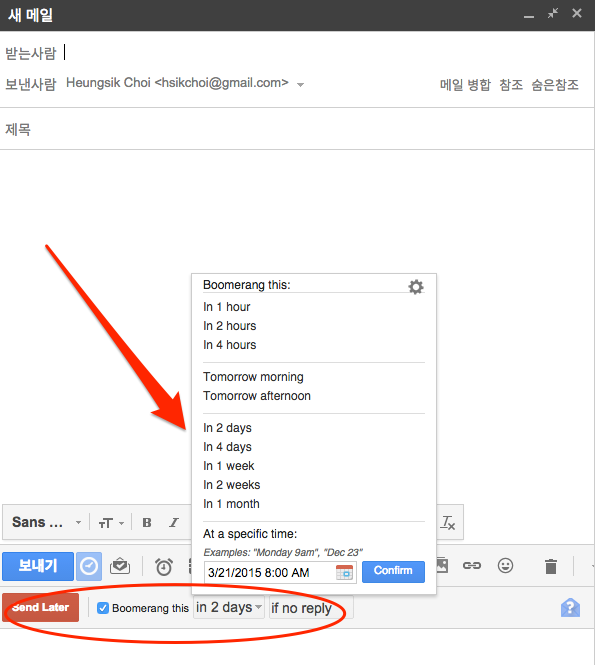Open Boomerang settings gear in popup
595x665 pixels.
tap(416, 287)
